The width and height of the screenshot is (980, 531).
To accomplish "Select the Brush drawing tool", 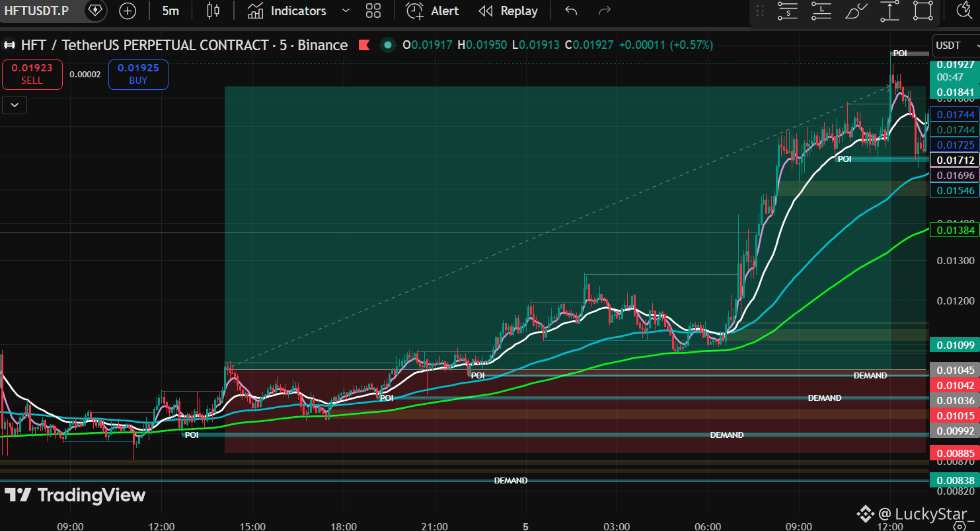I will click(x=856, y=11).
